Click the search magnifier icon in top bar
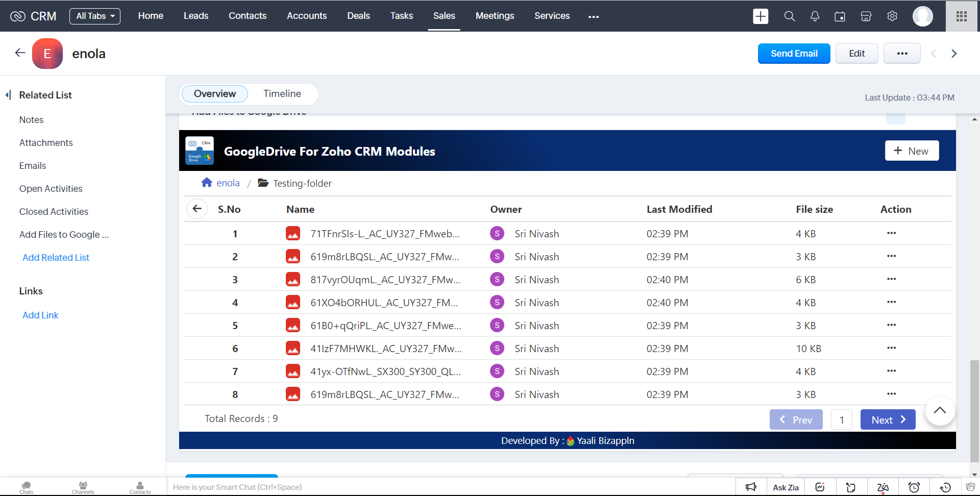The height and width of the screenshot is (496, 980). pos(789,16)
